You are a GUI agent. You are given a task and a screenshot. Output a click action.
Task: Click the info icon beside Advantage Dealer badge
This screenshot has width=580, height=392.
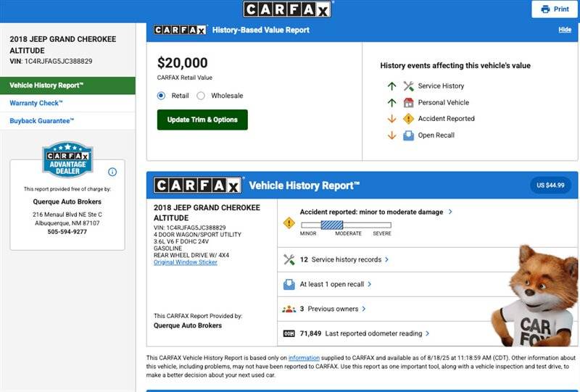(112, 172)
